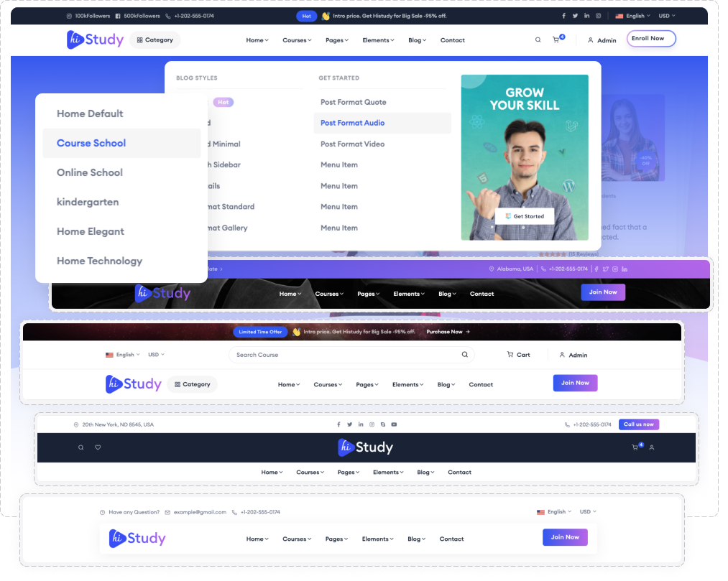Select Post Format Audio menu entry
The height and width of the screenshot is (581, 728).
pos(352,123)
